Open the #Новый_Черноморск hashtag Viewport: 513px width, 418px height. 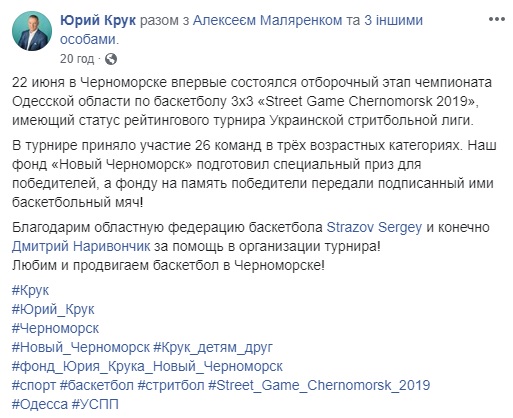(x=81, y=347)
